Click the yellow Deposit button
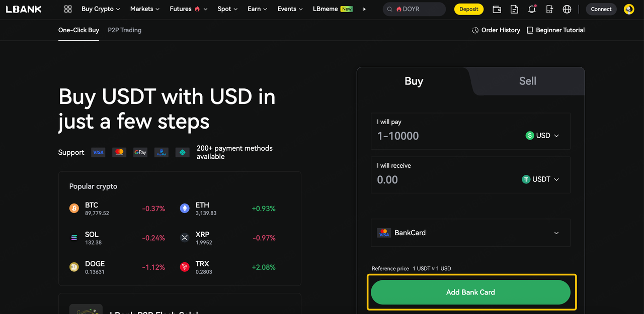The height and width of the screenshot is (314, 644). [x=468, y=9]
